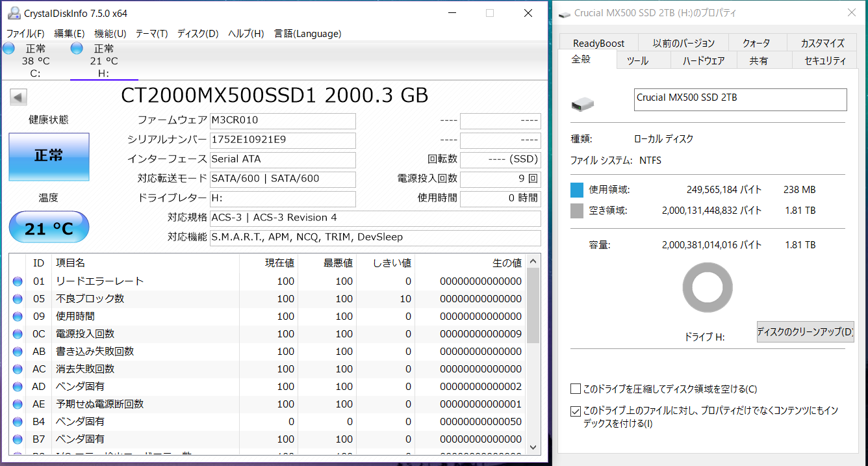Viewport: 868px width, 466px height.
Task: Click the blue 使用領域 color swatch
Action: [x=577, y=190]
